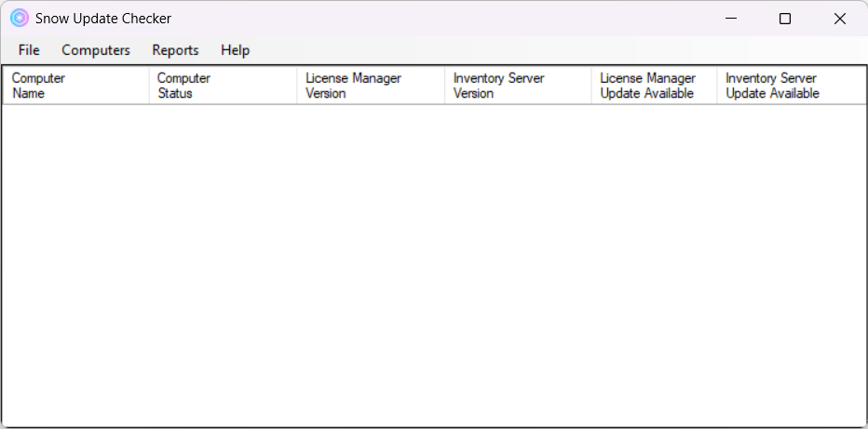Click the empty computer list area
Screen dimensions: 868x429
(433, 265)
